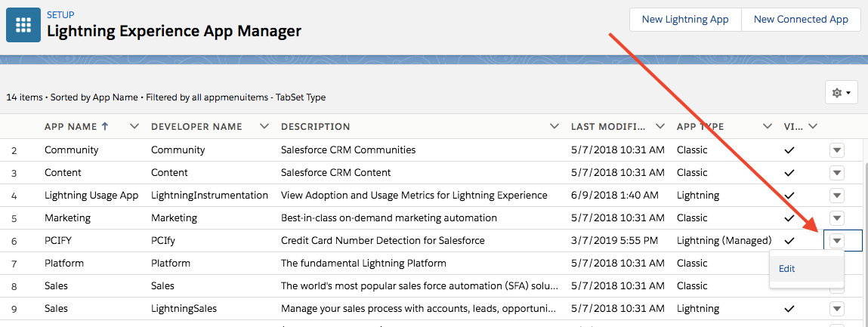Click the Platform app name cell
Screen dimensions: 868x327
click(x=64, y=264)
